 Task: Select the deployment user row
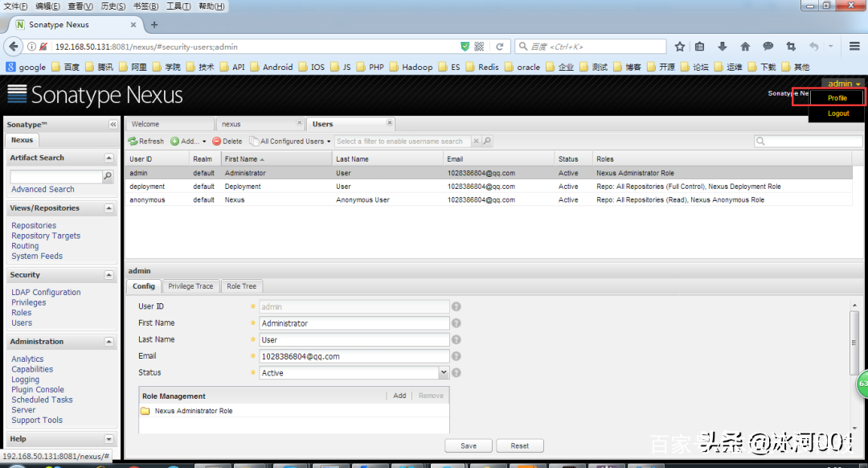tap(489, 187)
